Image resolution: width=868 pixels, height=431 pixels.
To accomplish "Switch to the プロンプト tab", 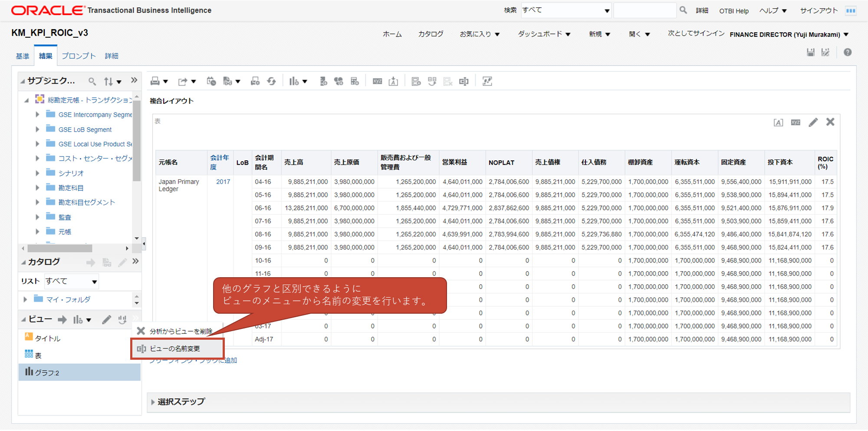I will click(x=79, y=56).
